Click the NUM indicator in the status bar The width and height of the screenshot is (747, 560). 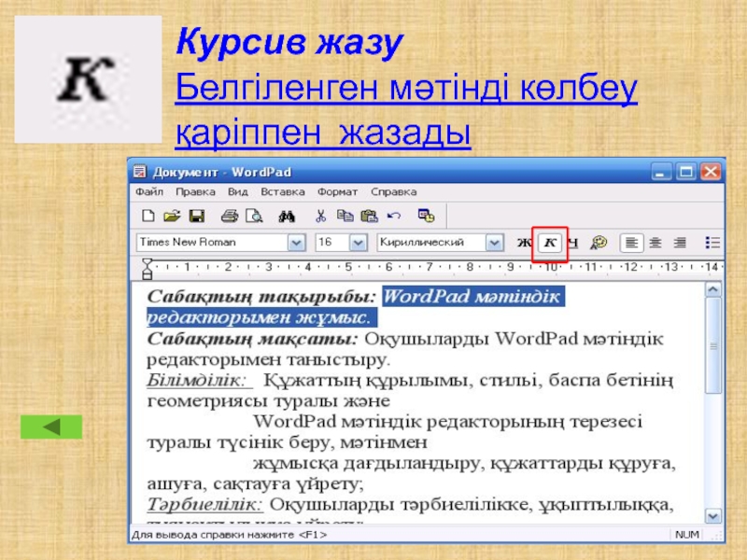tap(687, 535)
